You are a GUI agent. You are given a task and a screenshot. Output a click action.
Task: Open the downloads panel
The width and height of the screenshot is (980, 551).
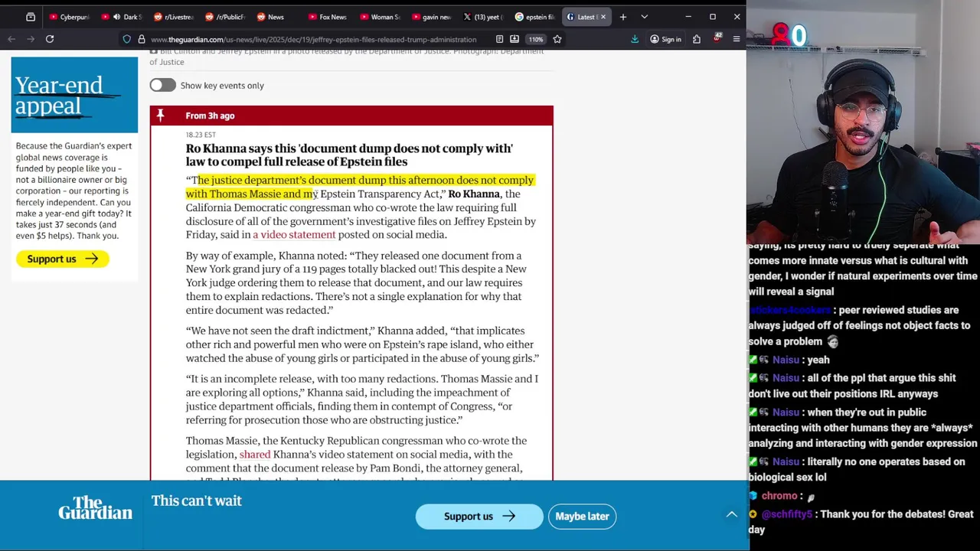coord(635,39)
